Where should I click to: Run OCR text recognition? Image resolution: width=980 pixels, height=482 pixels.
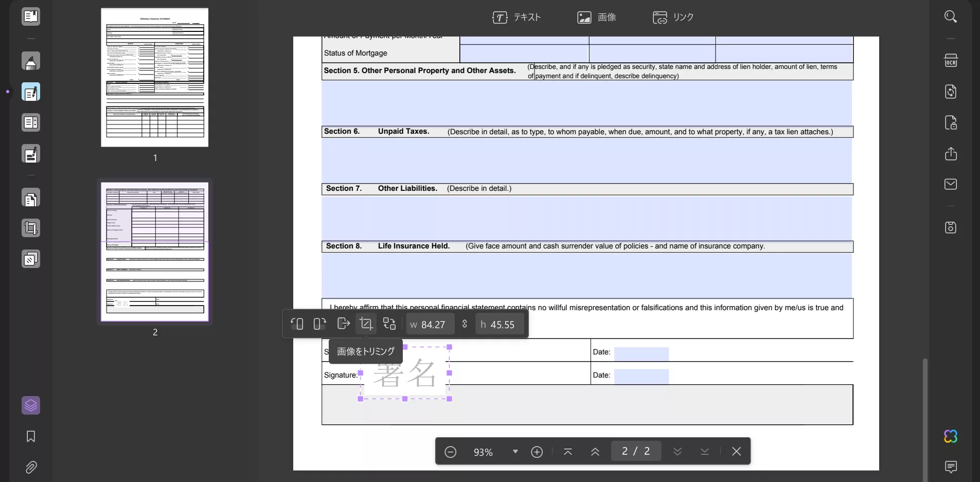pyautogui.click(x=951, y=61)
